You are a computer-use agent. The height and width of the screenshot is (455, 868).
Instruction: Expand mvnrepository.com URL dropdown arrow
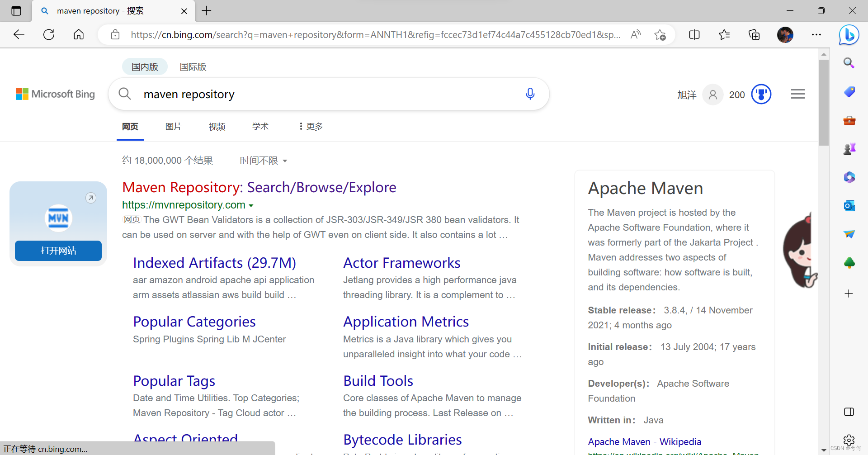251,205
